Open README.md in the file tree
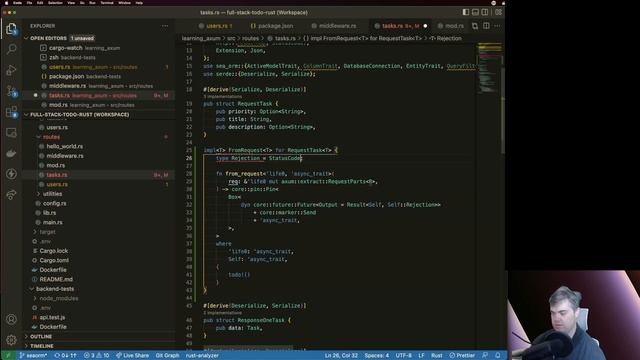The height and width of the screenshot is (360, 640). pyautogui.click(x=56, y=280)
